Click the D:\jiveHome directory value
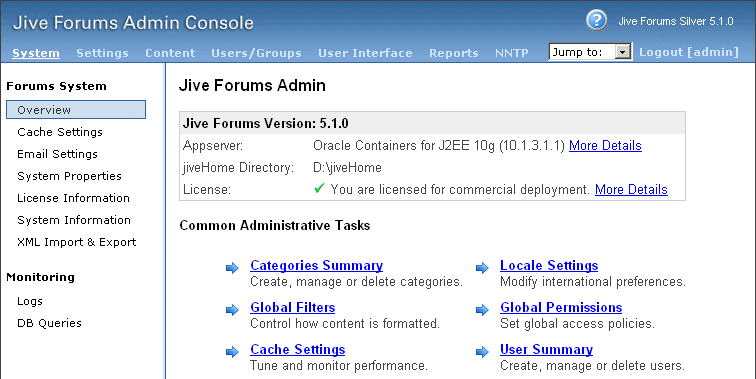 coord(347,167)
